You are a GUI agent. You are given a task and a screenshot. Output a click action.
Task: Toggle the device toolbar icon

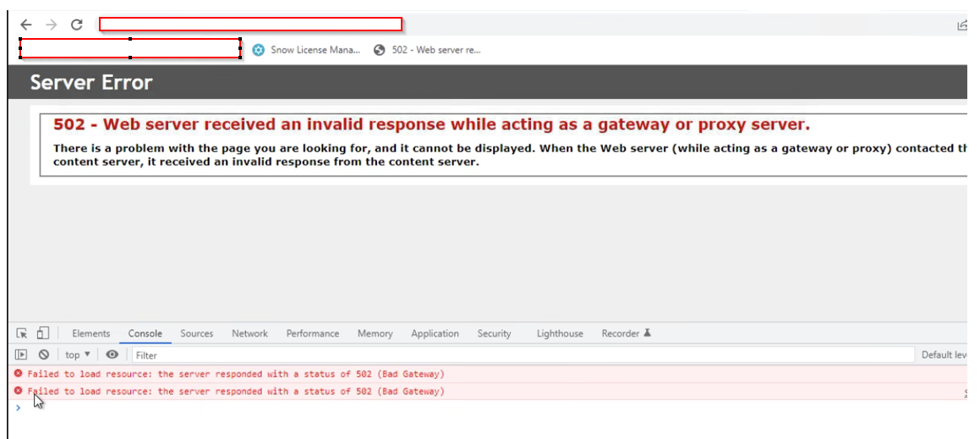[43, 333]
